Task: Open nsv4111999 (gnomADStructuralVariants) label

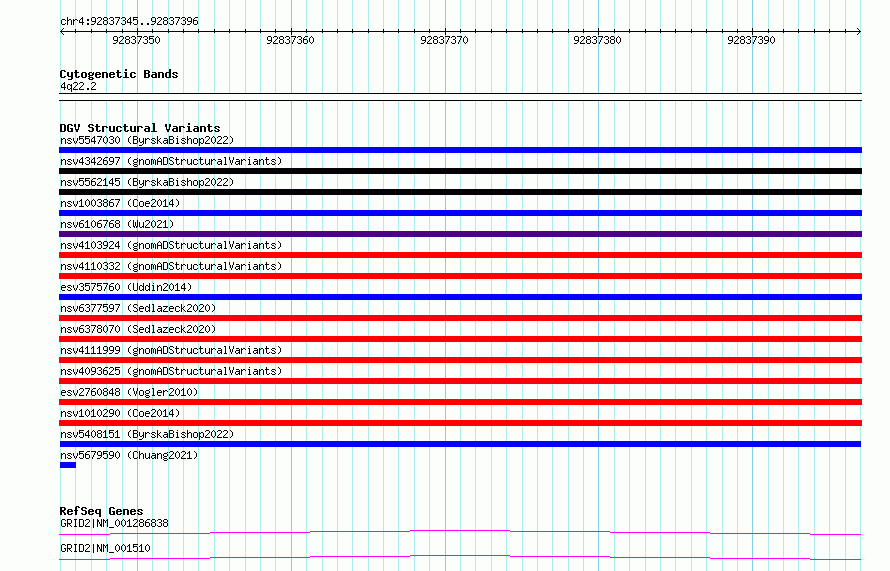Action: click(x=171, y=350)
